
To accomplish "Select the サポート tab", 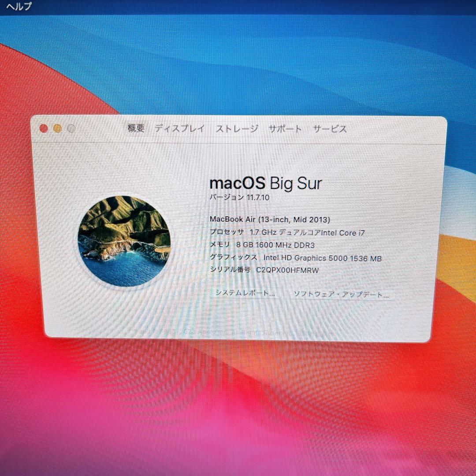I will (285, 129).
